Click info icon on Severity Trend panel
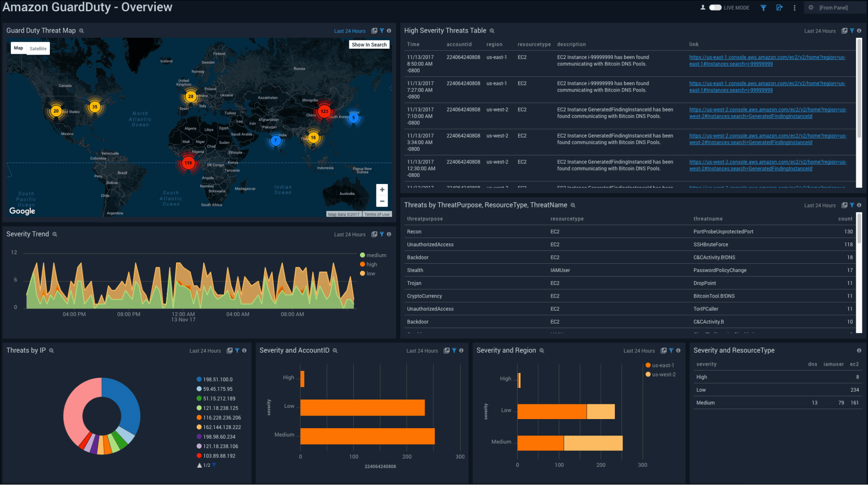 pyautogui.click(x=389, y=234)
